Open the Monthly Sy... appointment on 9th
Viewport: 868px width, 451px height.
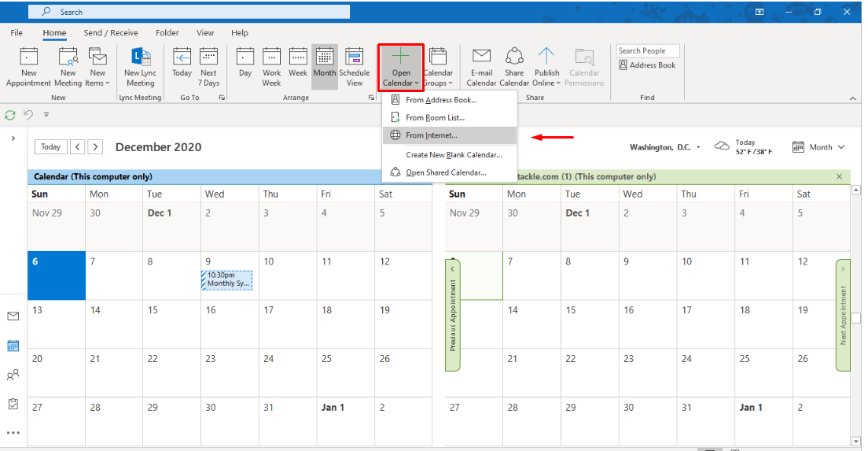point(227,279)
